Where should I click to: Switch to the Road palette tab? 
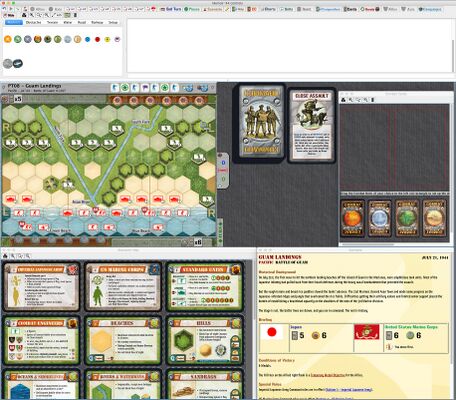point(82,22)
